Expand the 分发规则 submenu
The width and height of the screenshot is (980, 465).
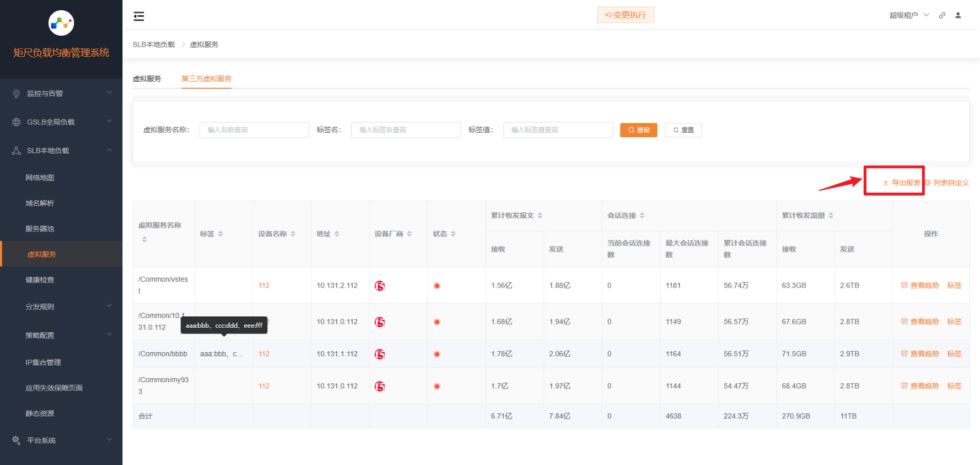61,307
